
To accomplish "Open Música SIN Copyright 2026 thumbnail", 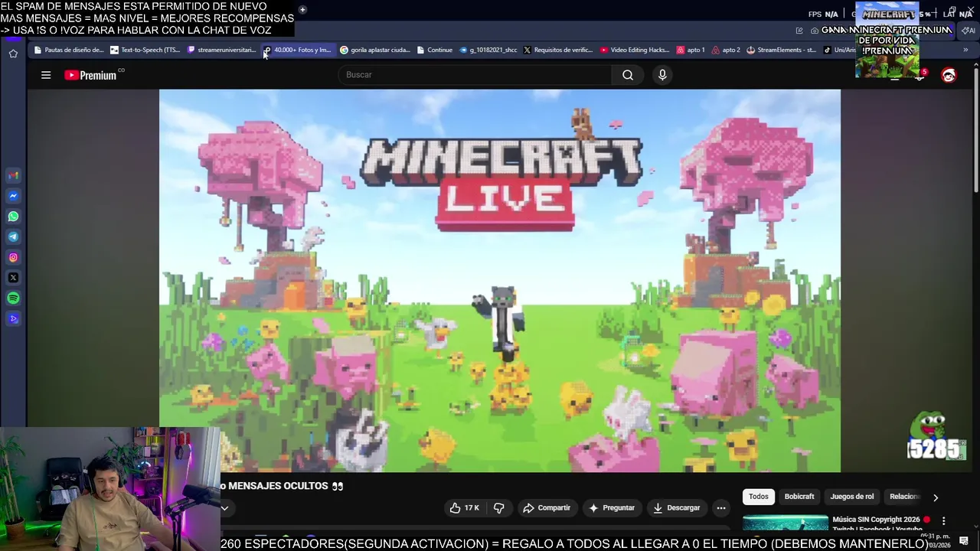I will [785, 523].
